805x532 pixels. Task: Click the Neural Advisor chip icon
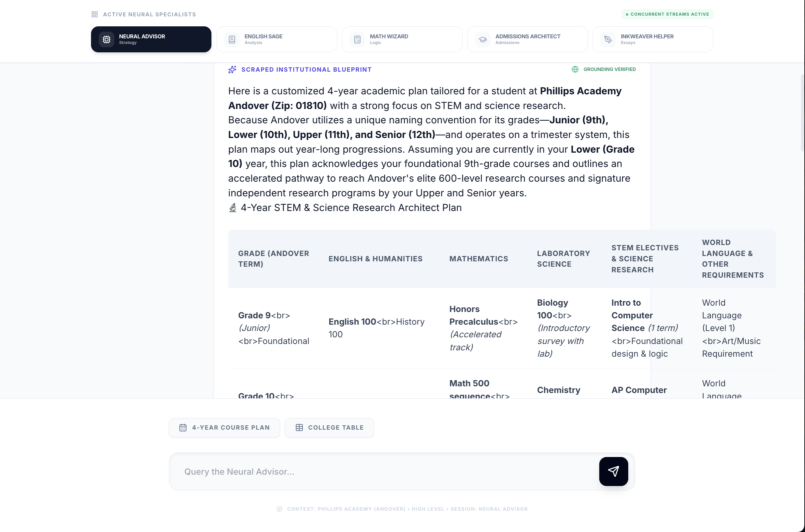pyautogui.click(x=107, y=39)
